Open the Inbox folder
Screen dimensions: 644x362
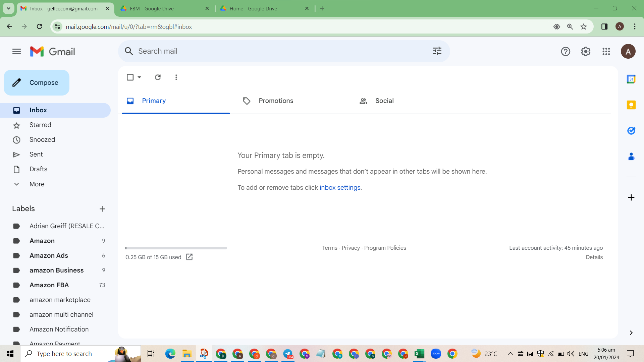55,110
